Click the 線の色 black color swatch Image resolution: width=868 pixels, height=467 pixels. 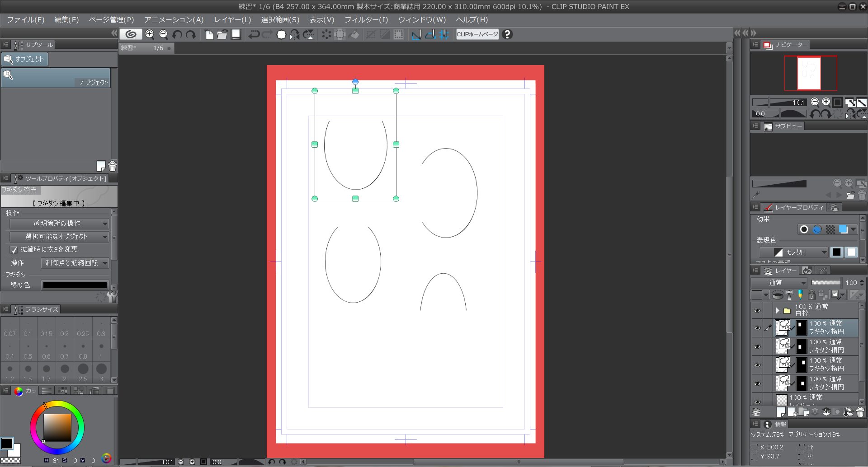(75, 285)
